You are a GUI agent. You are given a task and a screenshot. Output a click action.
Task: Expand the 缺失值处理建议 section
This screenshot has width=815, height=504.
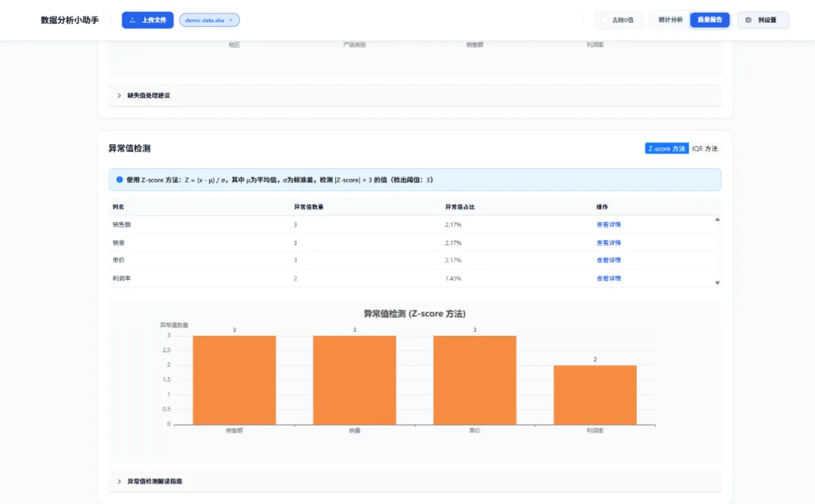(x=415, y=96)
